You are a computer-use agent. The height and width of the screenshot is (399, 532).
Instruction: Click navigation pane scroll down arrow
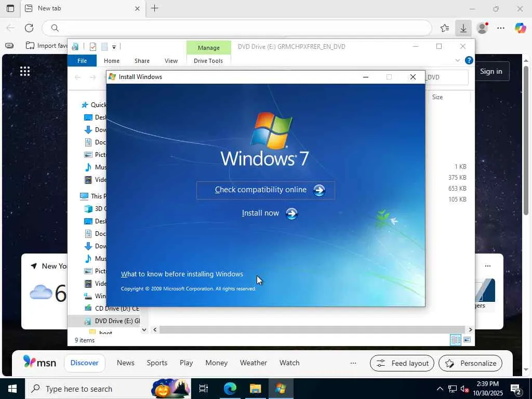pyautogui.click(x=144, y=329)
